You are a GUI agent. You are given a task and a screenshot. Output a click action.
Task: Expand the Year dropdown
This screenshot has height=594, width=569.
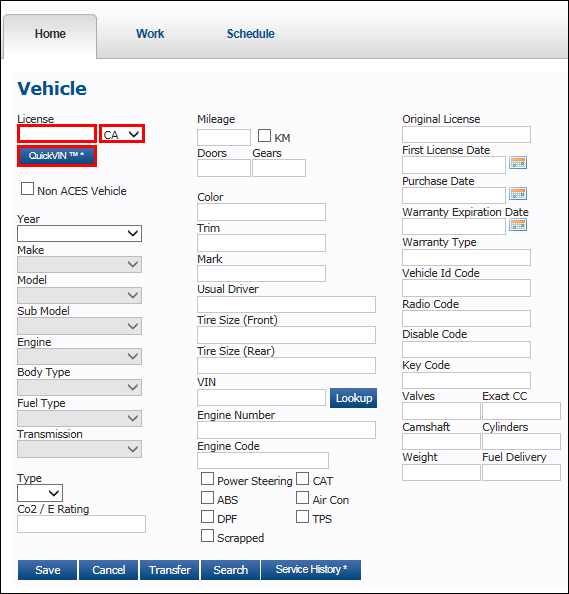click(x=80, y=233)
